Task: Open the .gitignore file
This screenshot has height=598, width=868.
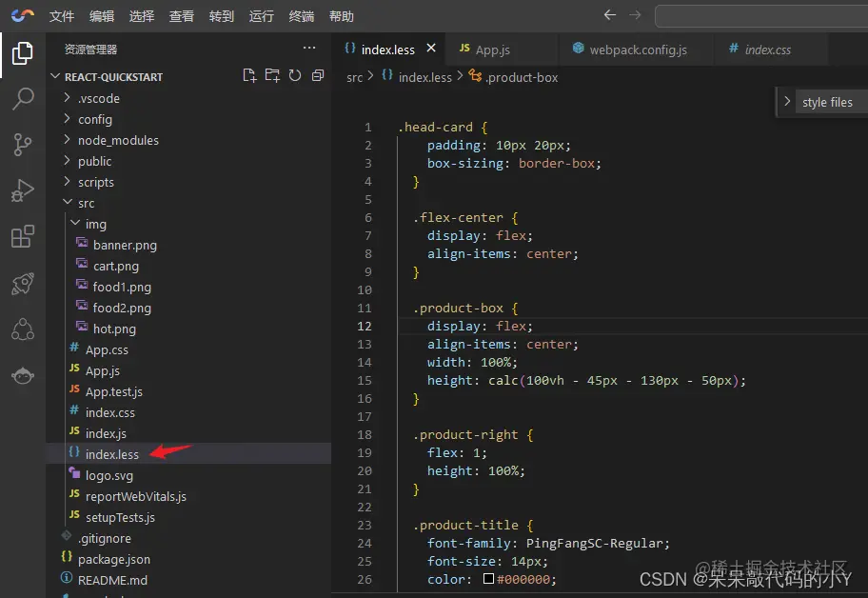Action: click(x=105, y=538)
